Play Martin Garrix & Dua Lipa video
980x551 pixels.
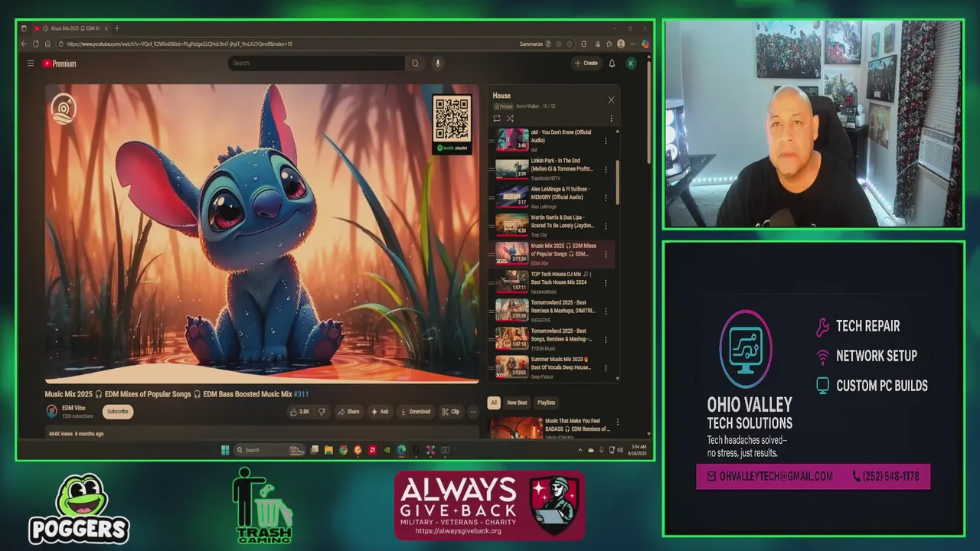(550, 225)
